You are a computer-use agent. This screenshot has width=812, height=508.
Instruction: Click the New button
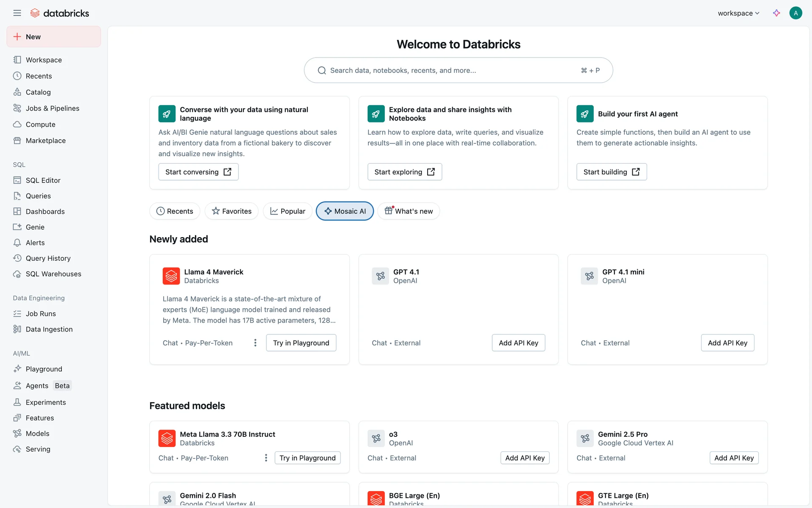[54, 37]
